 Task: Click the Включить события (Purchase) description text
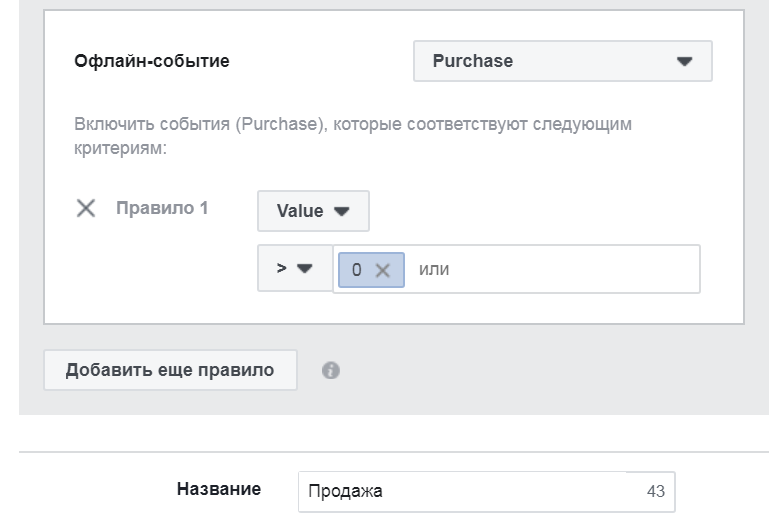353,136
